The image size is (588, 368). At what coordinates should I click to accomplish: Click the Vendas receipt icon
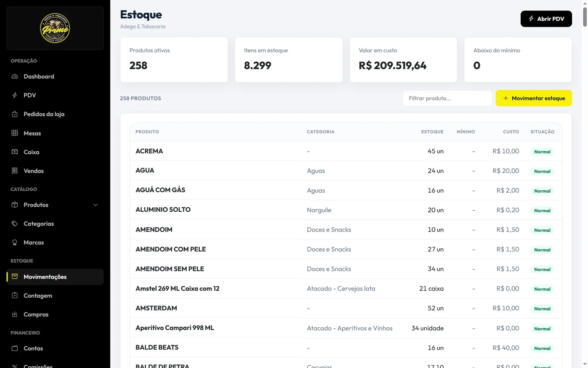coord(15,170)
